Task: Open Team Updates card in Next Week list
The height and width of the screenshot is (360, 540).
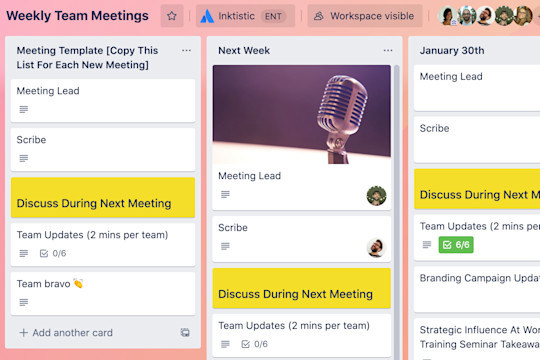Action: coord(302,335)
